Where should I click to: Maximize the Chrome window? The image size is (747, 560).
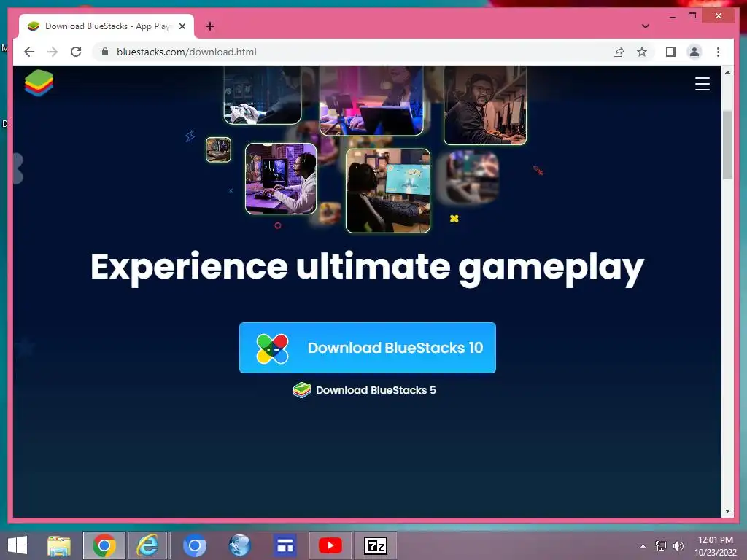coord(692,16)
